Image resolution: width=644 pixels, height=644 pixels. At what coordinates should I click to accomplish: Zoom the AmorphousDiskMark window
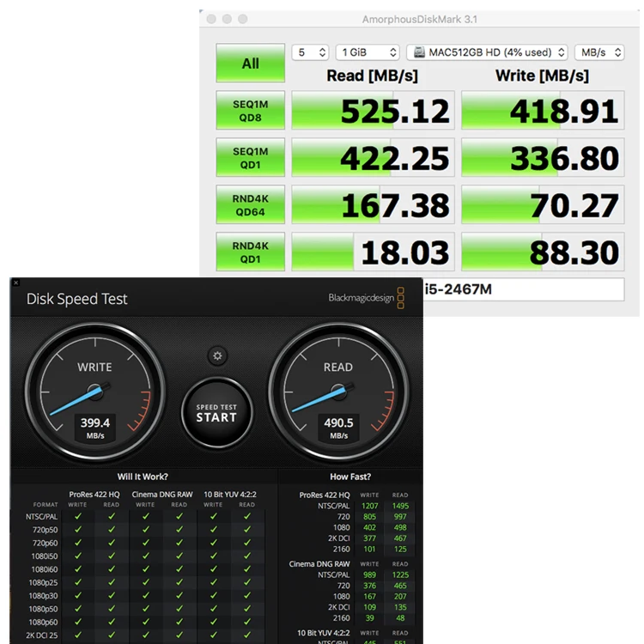(x=242, y=19)
